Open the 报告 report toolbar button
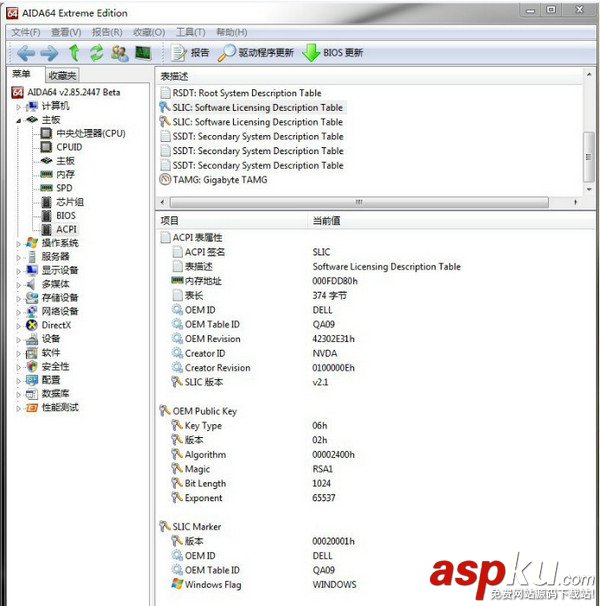The height and width of the screenshot is (606, 600). (x=190, y=53)
